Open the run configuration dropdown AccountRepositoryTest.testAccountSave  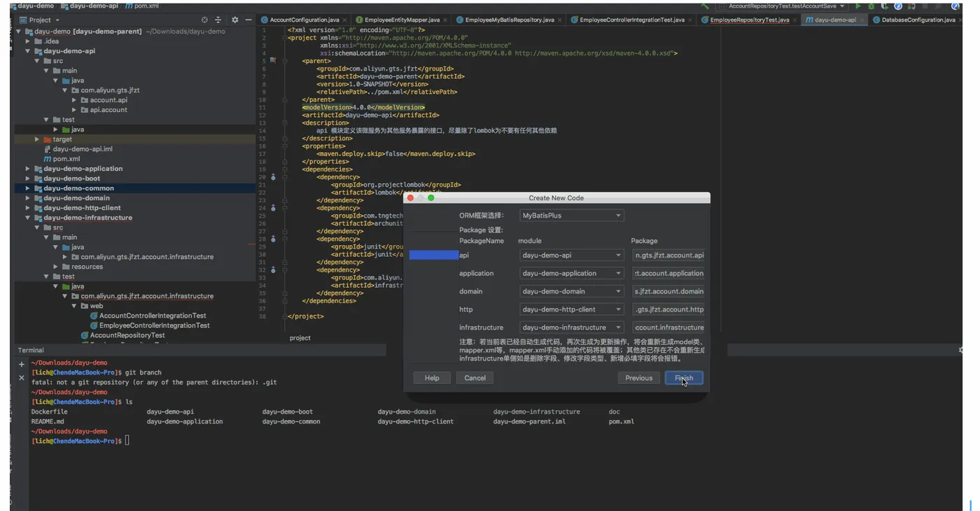(783, 6)
